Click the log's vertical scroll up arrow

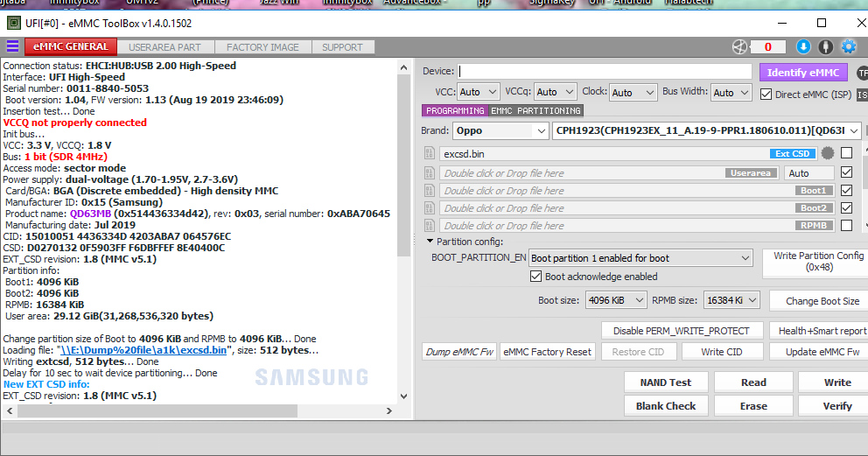[403, 68]
